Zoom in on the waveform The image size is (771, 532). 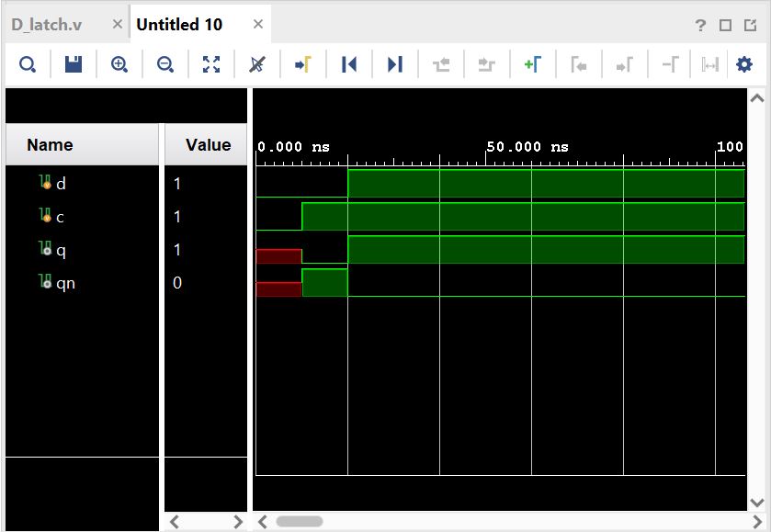119,64
